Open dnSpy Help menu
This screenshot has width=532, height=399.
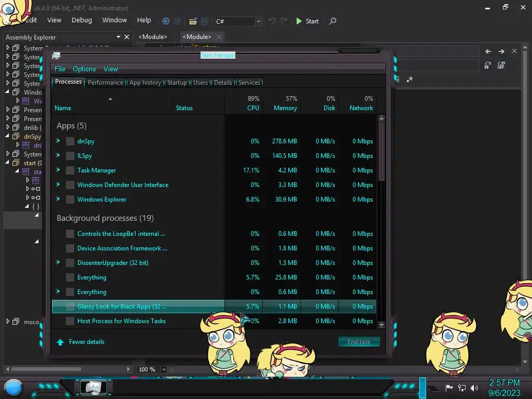point(144,20)
